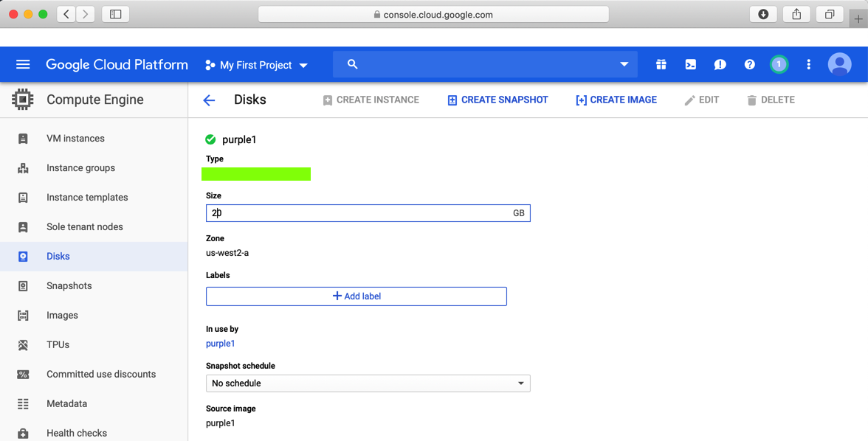The image size is (868, 441).
Task: Click the Create Image button
Action: point(616,100)
